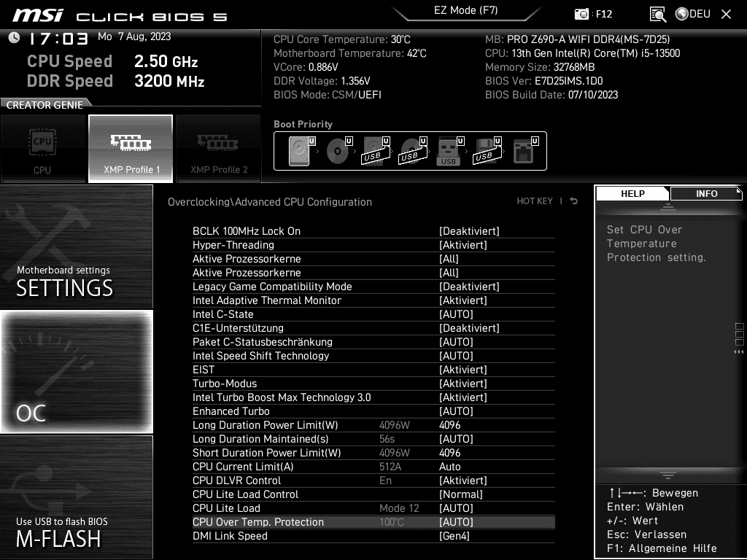
Task: Click the help panel top scroll handle
Action: pyautogui.click(x=668, y=207)
